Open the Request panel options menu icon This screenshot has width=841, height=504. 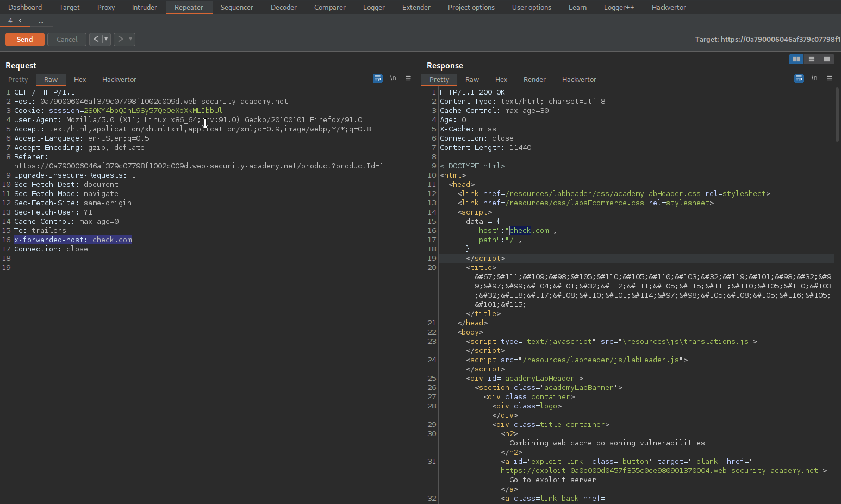[408, 79]
